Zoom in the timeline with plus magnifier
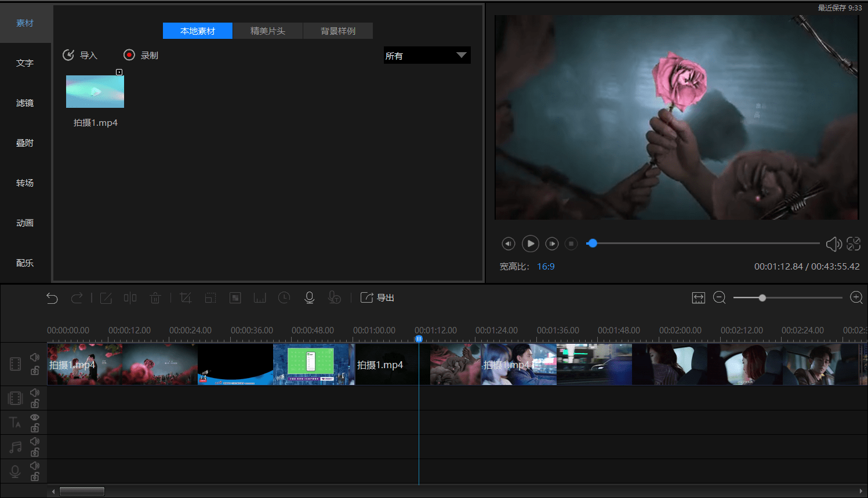Screen dimensions: 868x498 (856, 298)
